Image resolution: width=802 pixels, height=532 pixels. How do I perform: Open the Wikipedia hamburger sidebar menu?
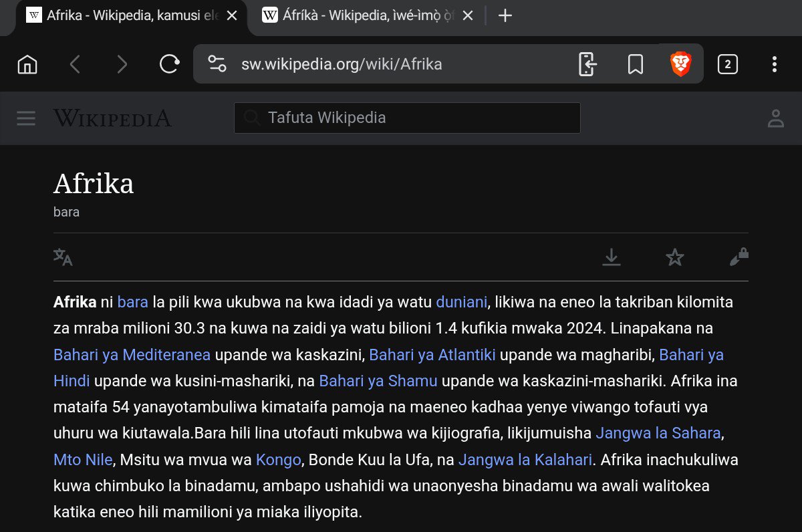pos(26,118)
